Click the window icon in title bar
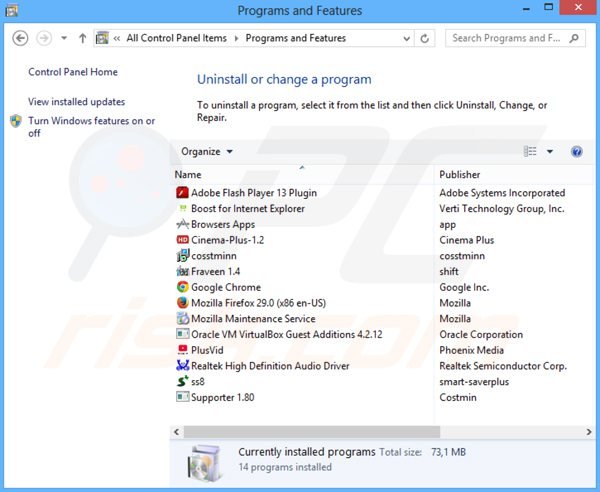Image resolution: width=600 pixels, height=492 pixels. (x=12, y=10)
